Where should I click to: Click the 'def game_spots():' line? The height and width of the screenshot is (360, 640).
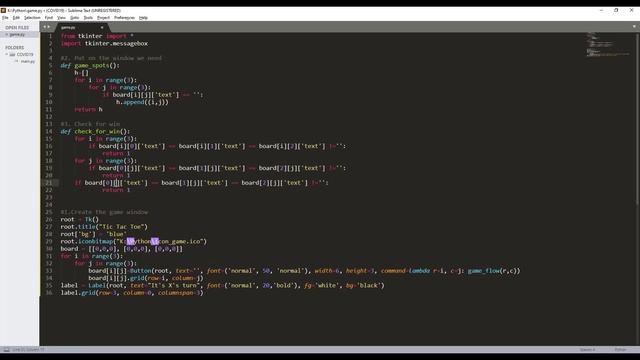point(90,65)
